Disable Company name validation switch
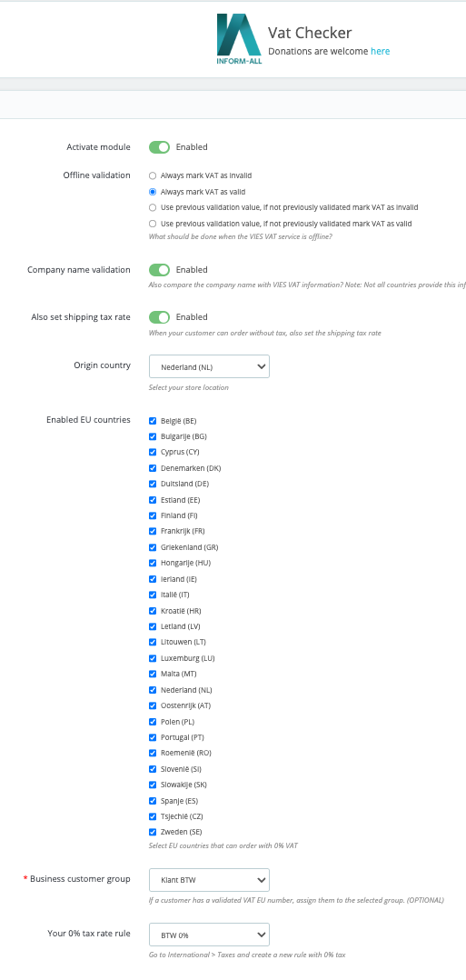This screenshot has height=980, width=466. (x=159, y=269)
